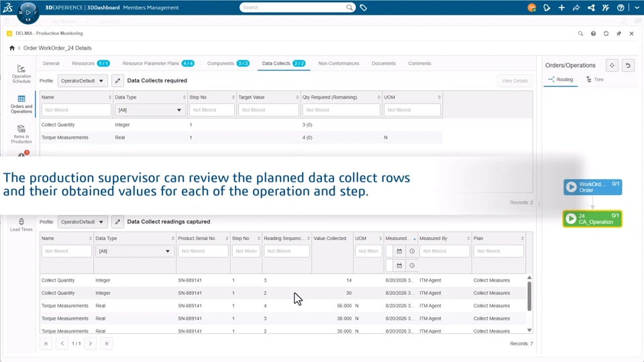The width and height of the screenshot is (644, 362).
Task: Select Torque Measurements row in required table
Action: point(241,137)
